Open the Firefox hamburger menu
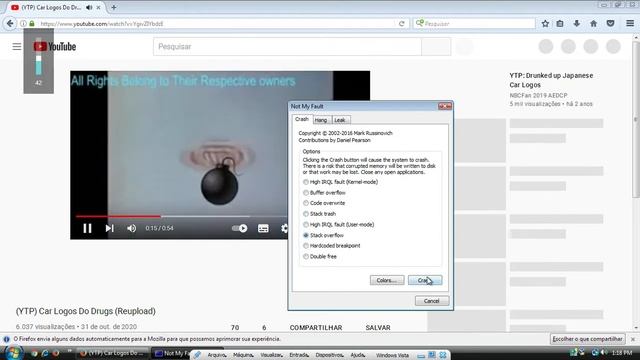Viewport: 640px width, 360px height. point(630,24)
